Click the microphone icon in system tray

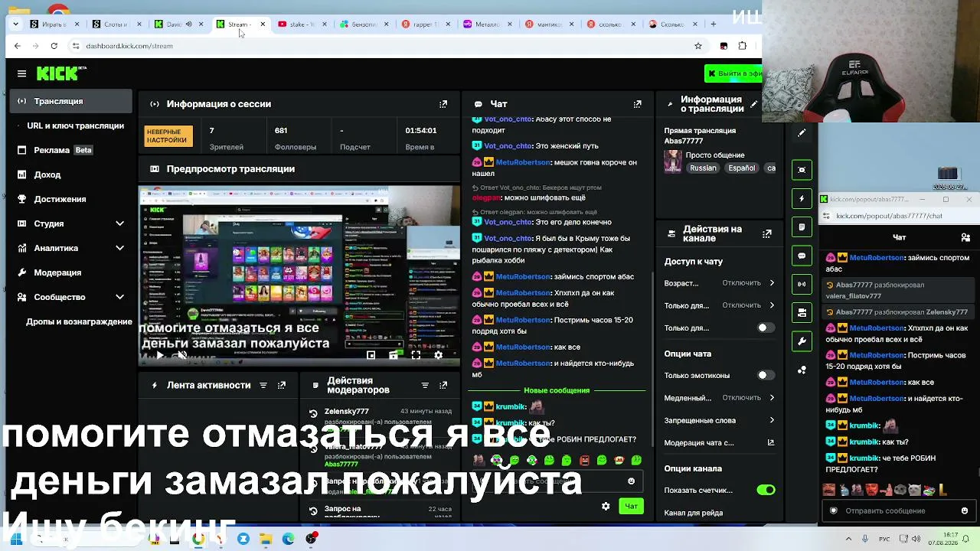(865, 539)
